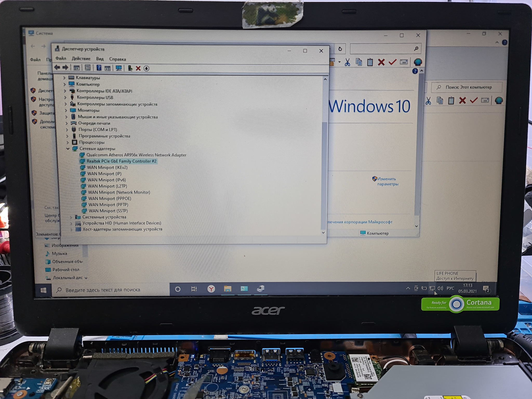The height and width of the screenshot is (399, 532).
Task: Collapse the Сетевые адаптеры tree node
Action: pyautogui.click(x=68, y=149)
